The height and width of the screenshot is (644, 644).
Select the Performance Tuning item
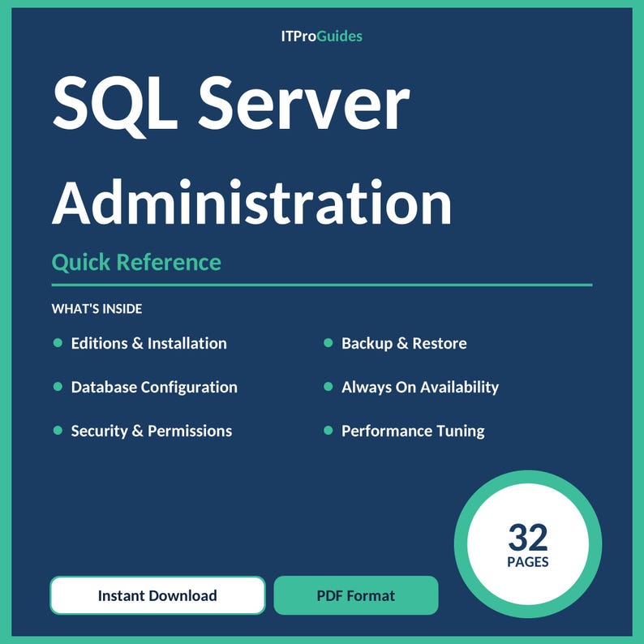click(404, 431)
